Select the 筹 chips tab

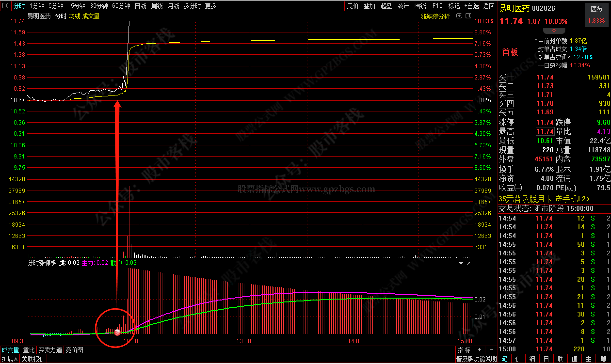pyautogui.click(x=603, y=359)
